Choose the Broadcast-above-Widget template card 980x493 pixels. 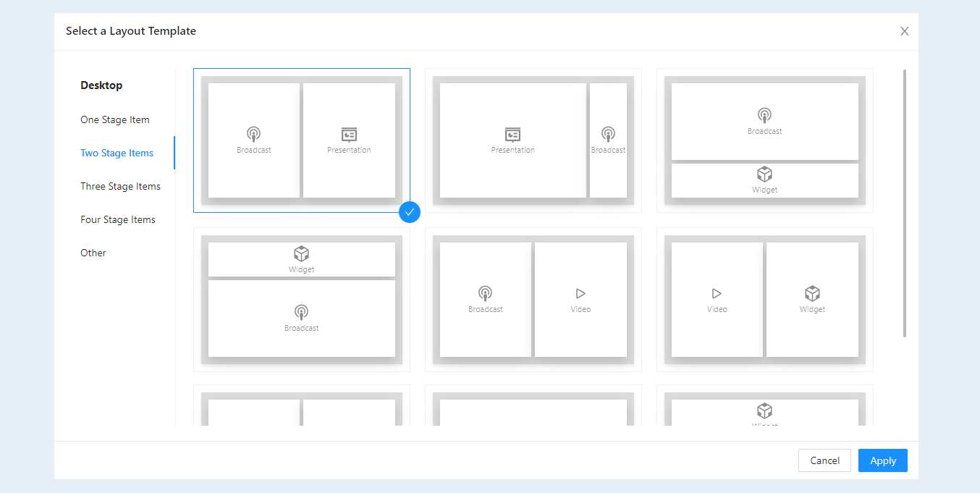[x=765, y=140]
